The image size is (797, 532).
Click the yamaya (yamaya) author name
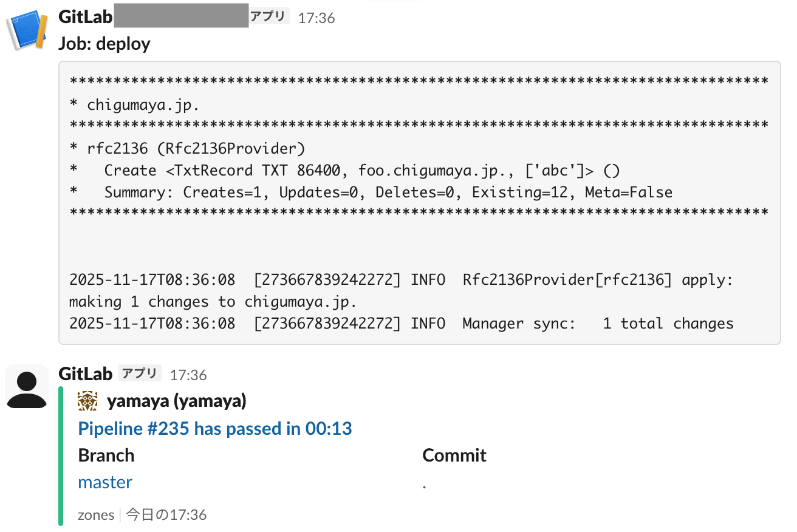[x=177, y=401]
